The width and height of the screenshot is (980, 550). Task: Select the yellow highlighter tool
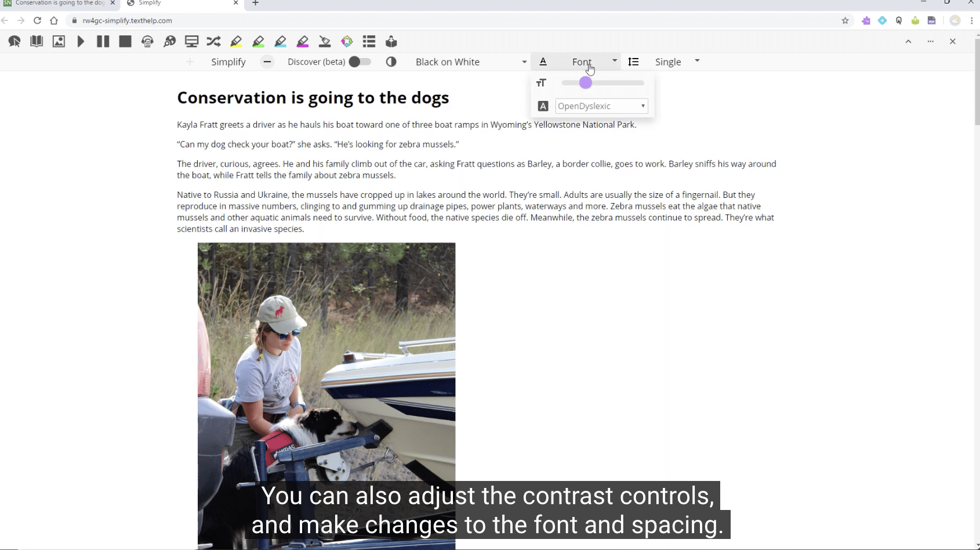point(236,41)
